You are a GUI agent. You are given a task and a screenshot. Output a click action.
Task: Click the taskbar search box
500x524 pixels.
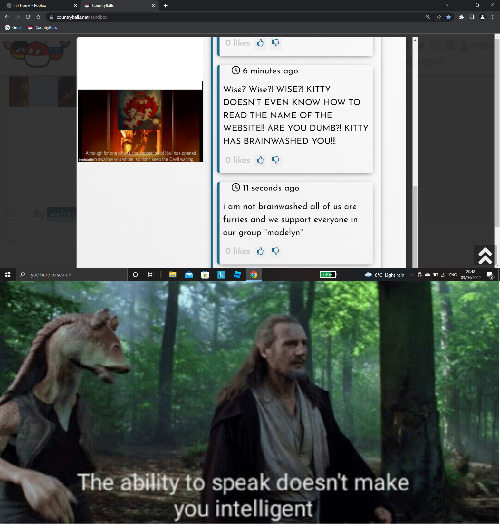click(x=72, y=275)
